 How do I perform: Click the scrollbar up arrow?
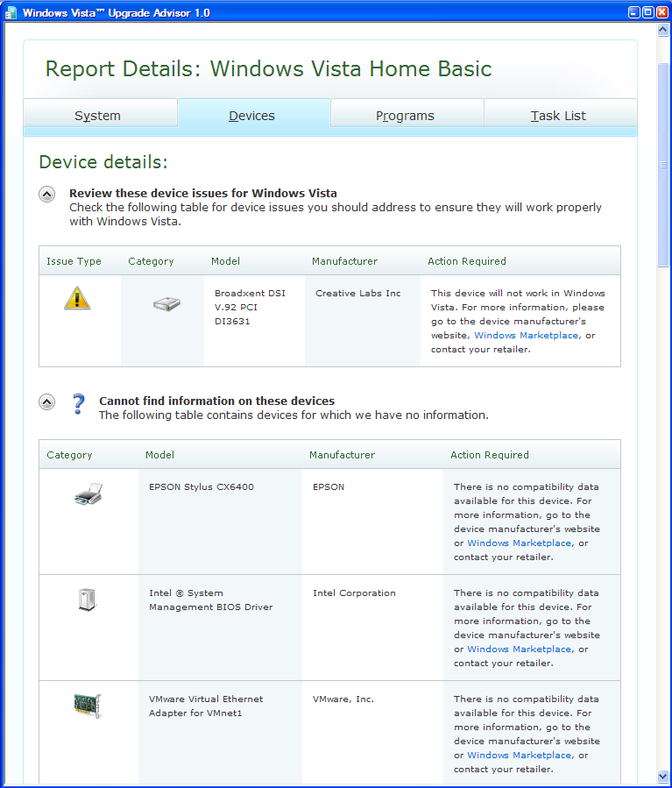[x=663, y=30]
